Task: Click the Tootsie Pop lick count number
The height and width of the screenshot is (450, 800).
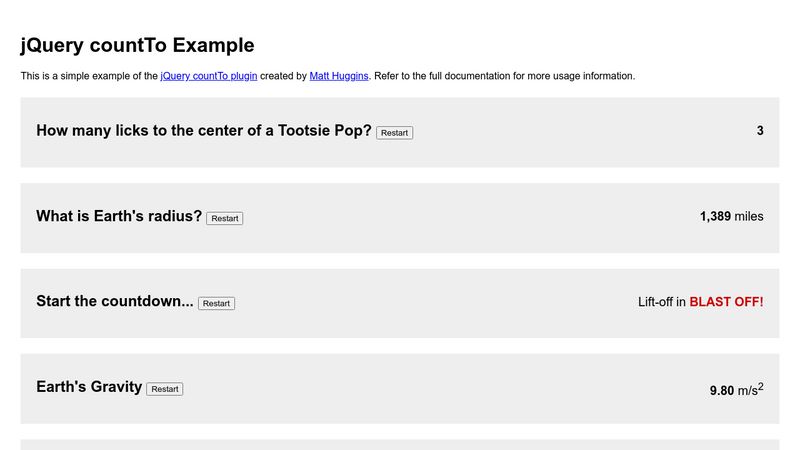Action: [x=760, y=131]
